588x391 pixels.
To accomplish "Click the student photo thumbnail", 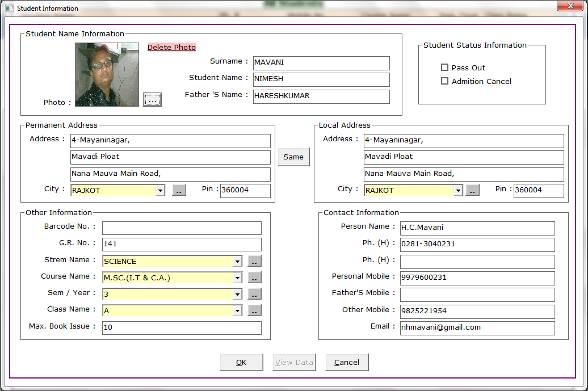I will click(x=107, y=74).
